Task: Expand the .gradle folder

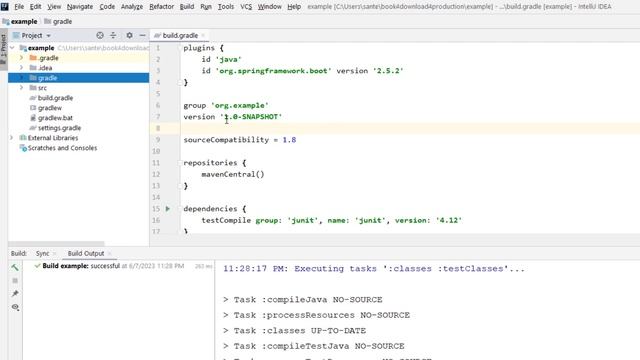Action: [x=22, y=58]
